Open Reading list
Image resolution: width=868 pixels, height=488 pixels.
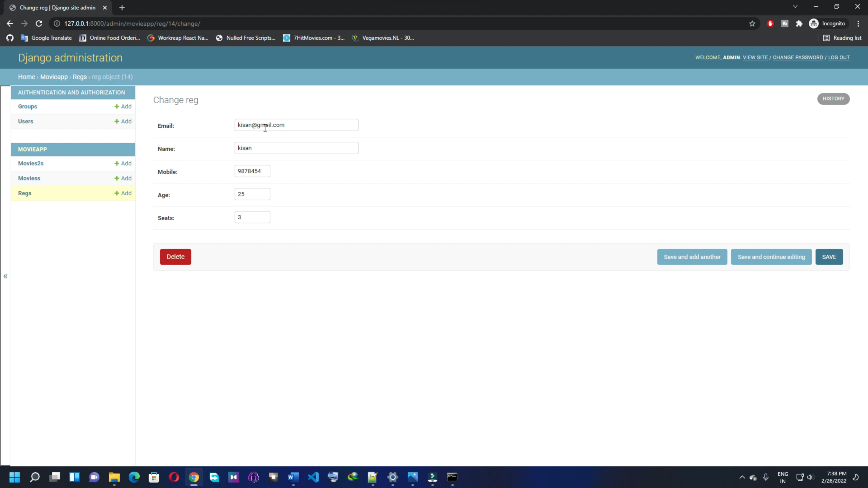tap(842, 38)
